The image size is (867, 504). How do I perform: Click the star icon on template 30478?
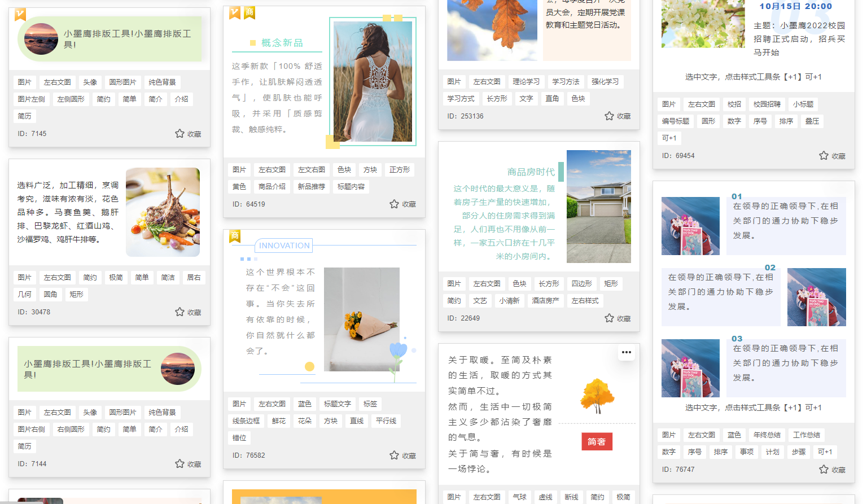(x=179, y=312)
